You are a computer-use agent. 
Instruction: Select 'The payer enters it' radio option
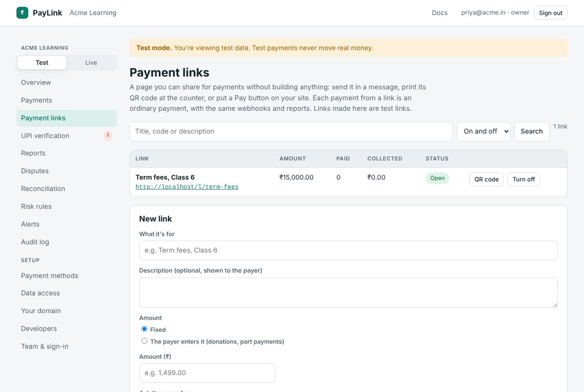(145, 341)
